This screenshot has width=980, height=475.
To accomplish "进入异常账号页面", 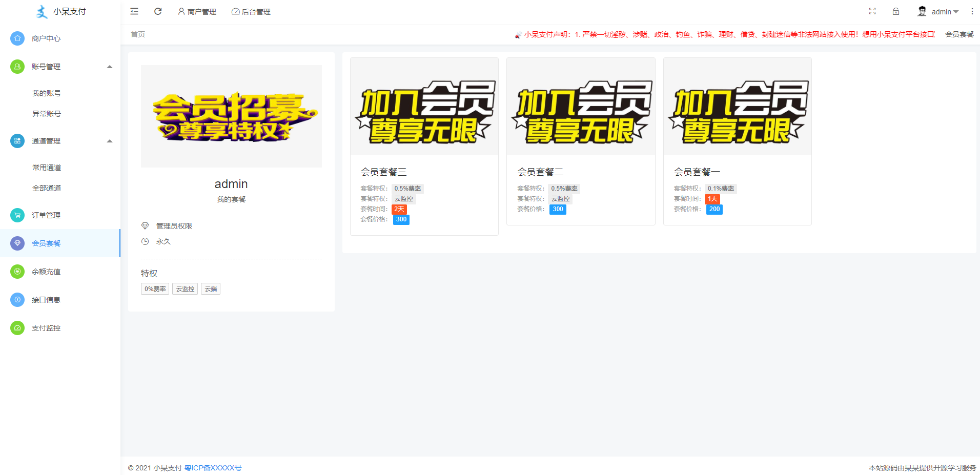I will [46, 113].
